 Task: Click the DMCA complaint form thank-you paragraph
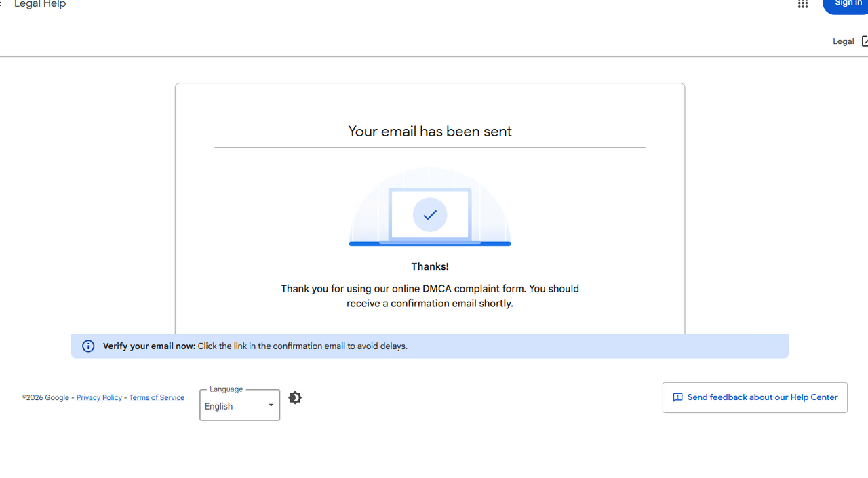[x=430, y=296]
